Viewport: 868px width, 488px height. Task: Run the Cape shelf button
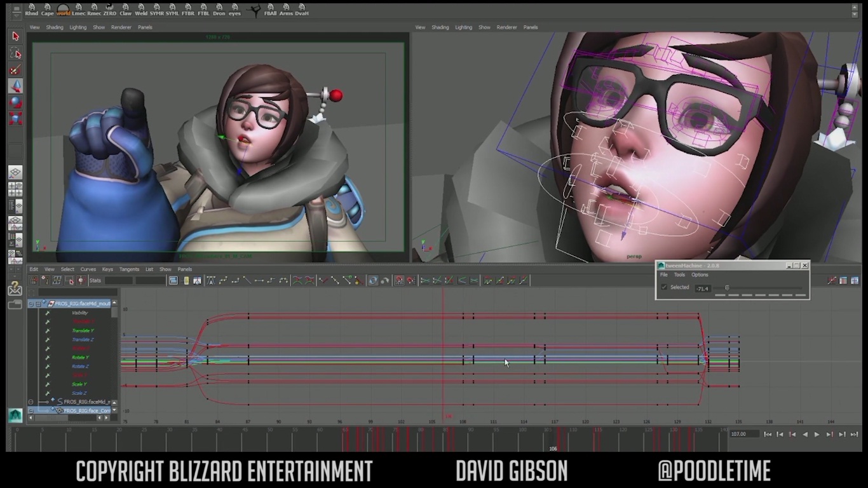pos(47,9)
